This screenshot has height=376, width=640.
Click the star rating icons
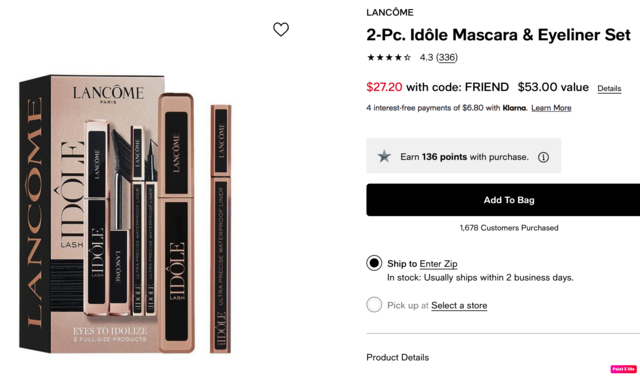pyautogui.click(x=389, y=58)
